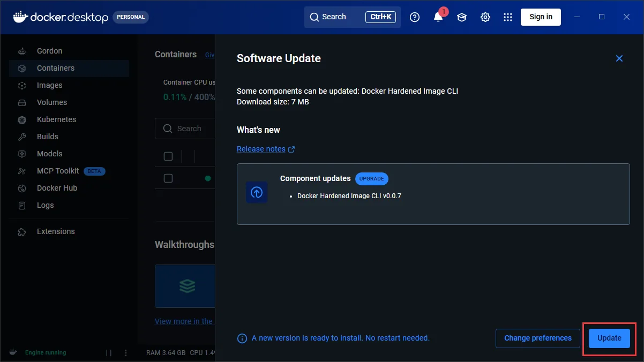Click the Extensions puzzle icon
The image size is (644, 362).
(x=22, y=231)
